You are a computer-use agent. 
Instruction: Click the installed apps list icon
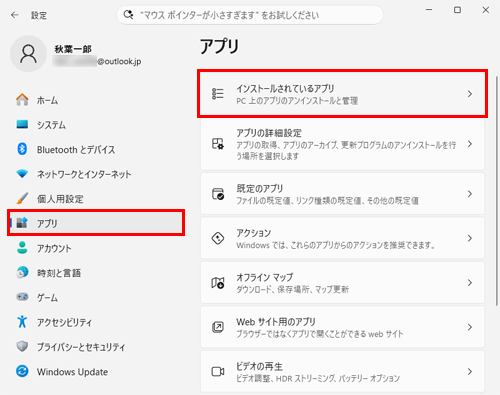coord(218,94)
